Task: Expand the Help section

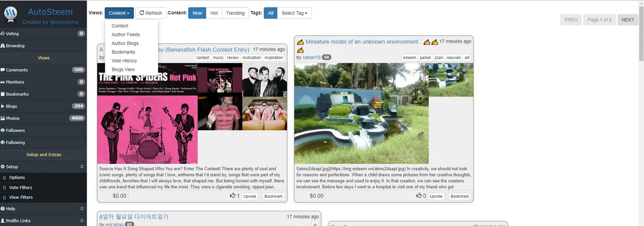Action: point(43,208)
